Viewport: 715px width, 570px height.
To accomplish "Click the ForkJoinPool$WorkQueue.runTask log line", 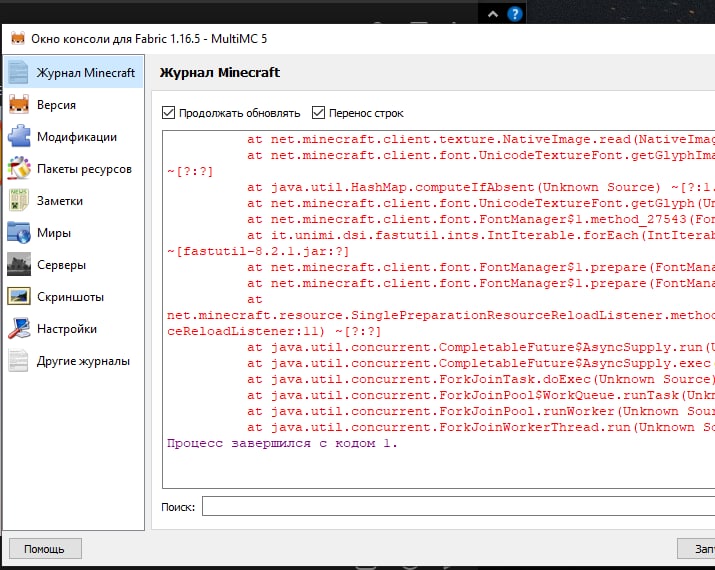I will (481, 395).
